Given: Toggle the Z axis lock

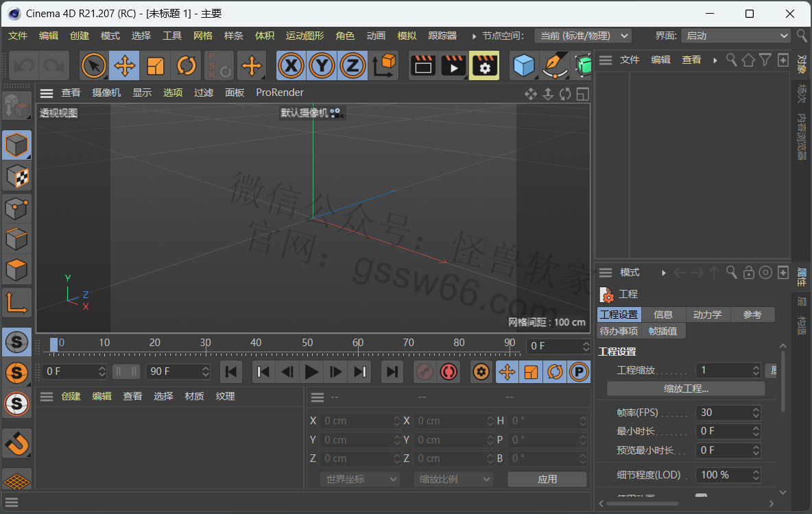Looking at the screenshot, I should [x=353, y=66].
